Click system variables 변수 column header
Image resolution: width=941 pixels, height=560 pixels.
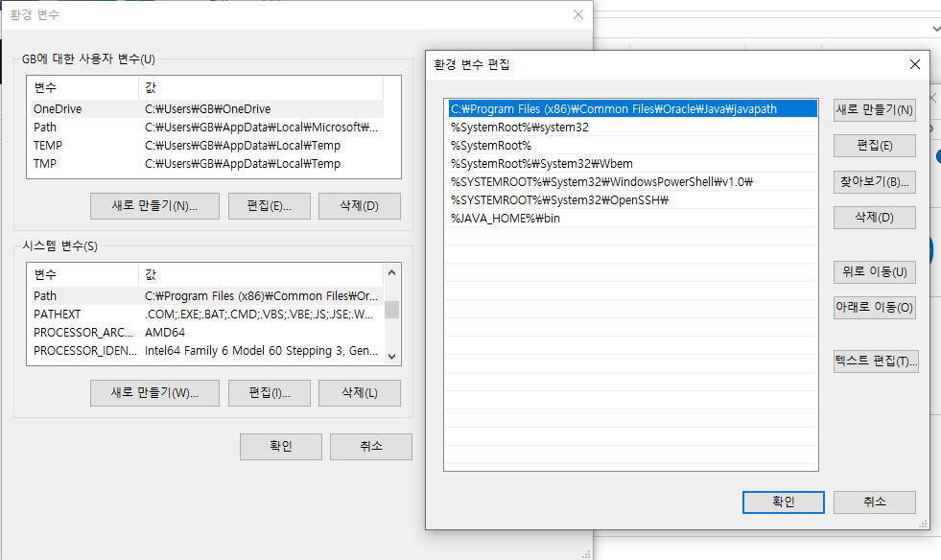[x=82, y=275]
